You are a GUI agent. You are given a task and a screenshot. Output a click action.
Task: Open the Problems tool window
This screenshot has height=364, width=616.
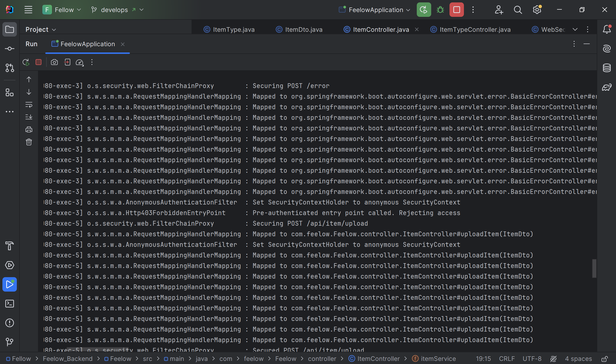(x=10, y=323)
